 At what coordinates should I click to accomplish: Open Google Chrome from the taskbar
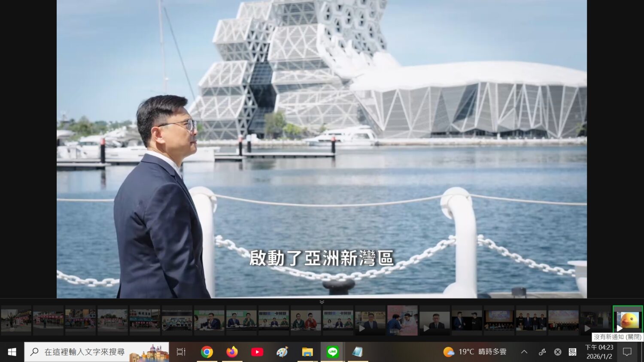coord(207,352)
